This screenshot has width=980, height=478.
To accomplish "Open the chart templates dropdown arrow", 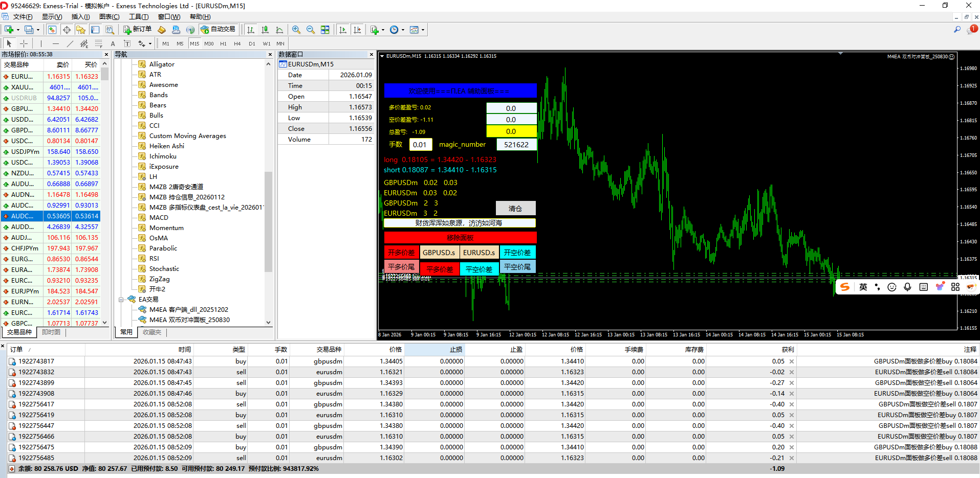I will pyautogui.click(x=423, y=30).
